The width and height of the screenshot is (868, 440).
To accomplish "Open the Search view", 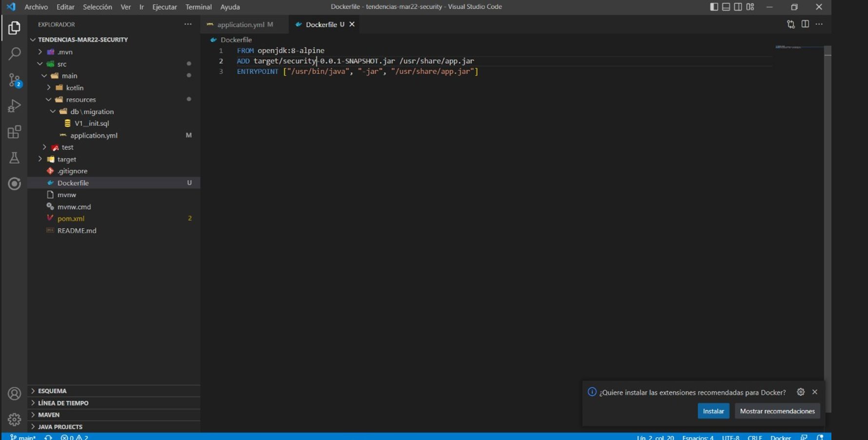I will coord(14,54).
